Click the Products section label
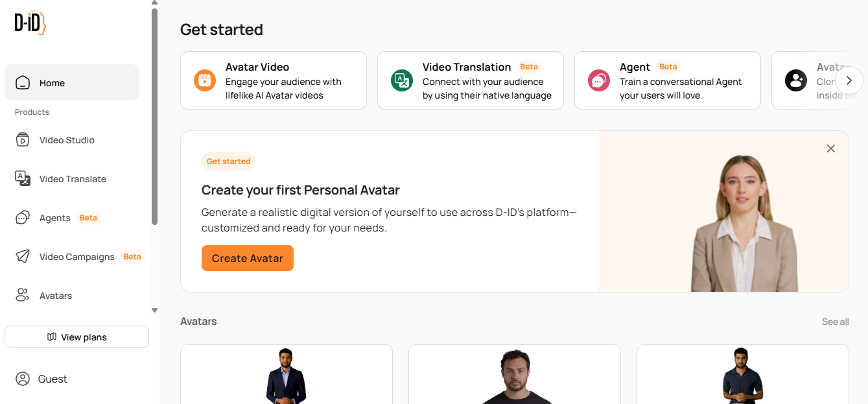868x404 pixels. point(32,112)
